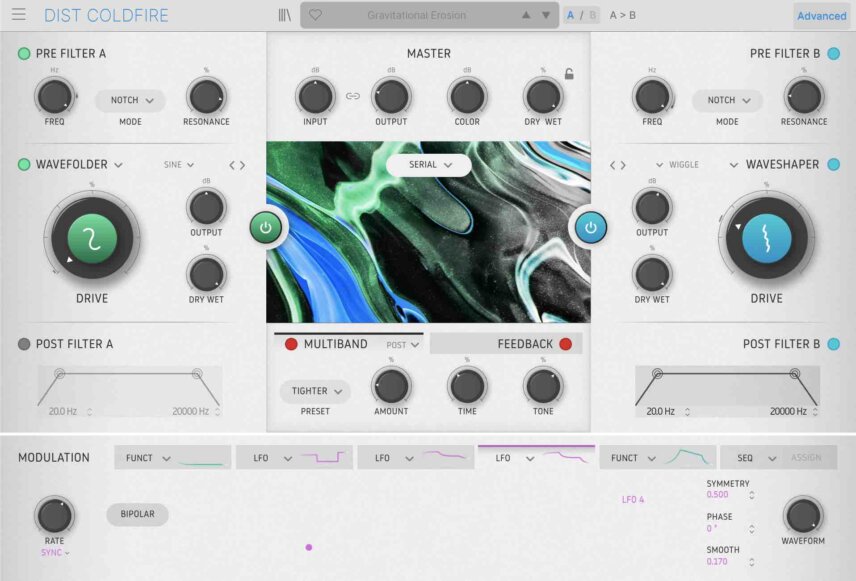The width and height of the screenshot is (856, 581).
Task: Open the Wavefolder distortion type dropdown
Action: tap(79, 164)
